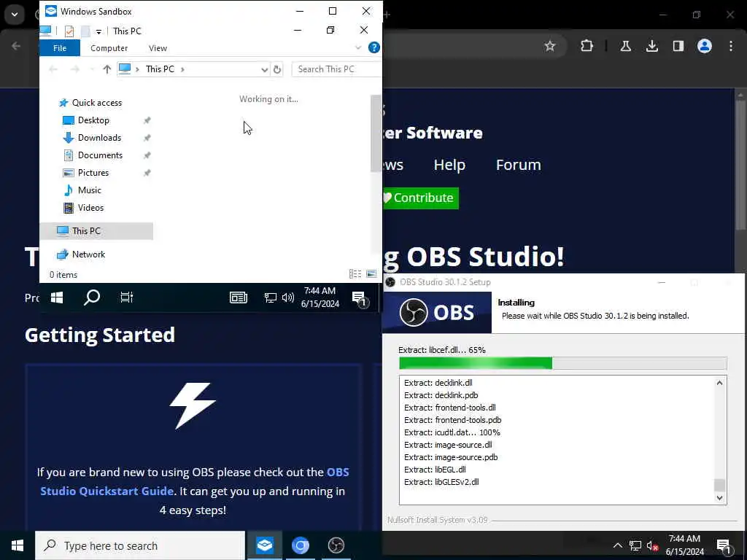Open the Chrome three-dot menu

(731, 46)
